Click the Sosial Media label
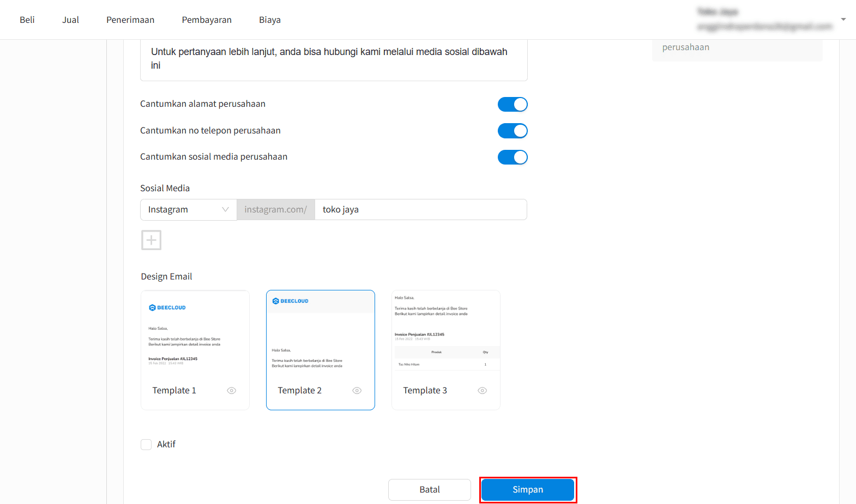This screenshot has width=856, height=504. (165, 189)
